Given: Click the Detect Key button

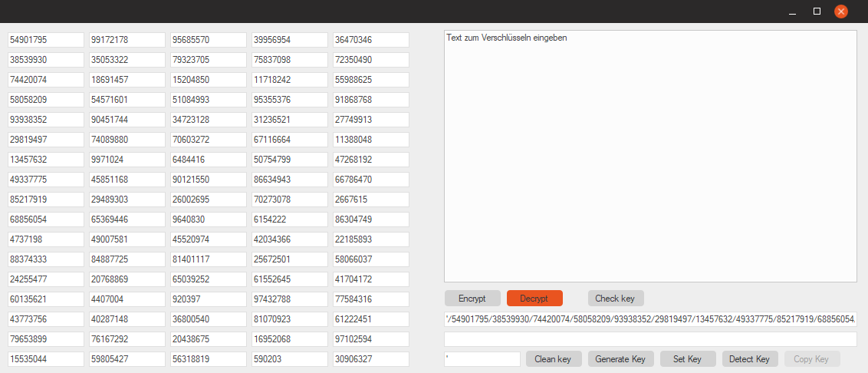Looking at the screenshot, I should (x=749, y=359).
